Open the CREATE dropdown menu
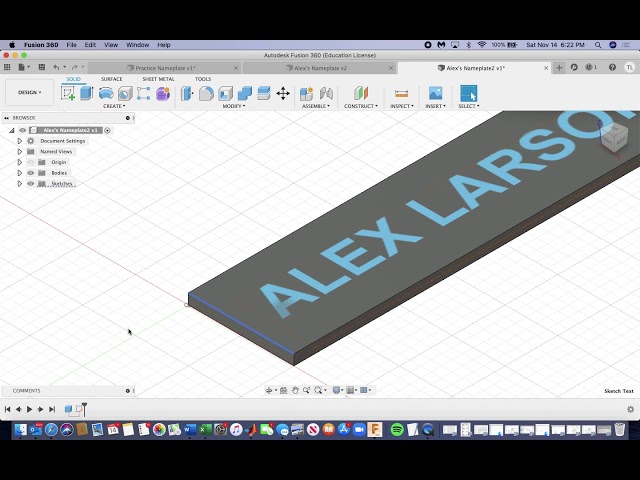640x480 pixels. (114, 106)
